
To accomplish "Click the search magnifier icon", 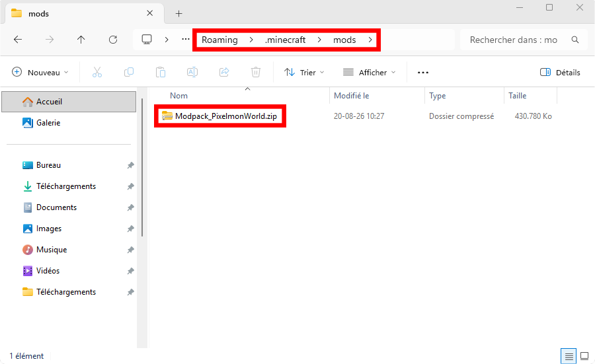I will point(575,40).
